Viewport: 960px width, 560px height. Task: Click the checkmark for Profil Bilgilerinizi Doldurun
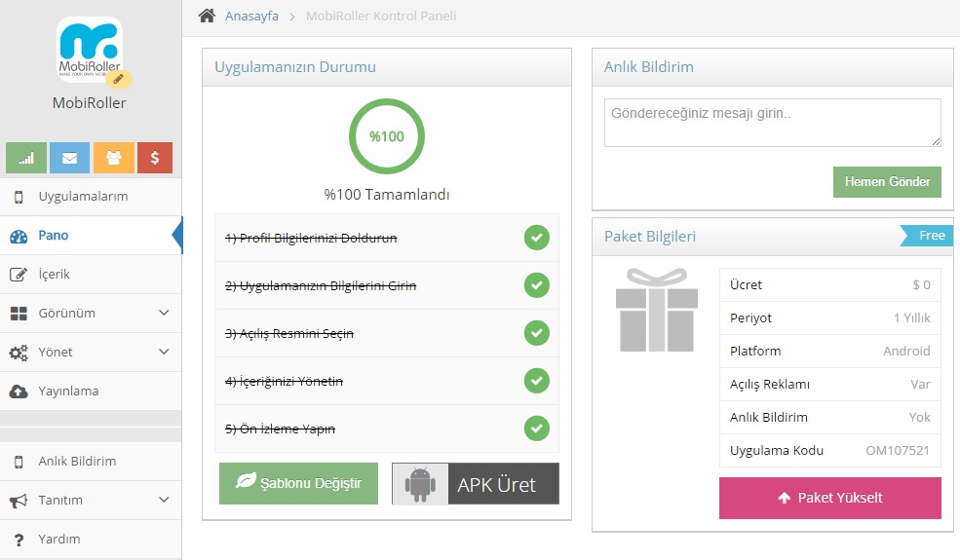click(536, 238)
